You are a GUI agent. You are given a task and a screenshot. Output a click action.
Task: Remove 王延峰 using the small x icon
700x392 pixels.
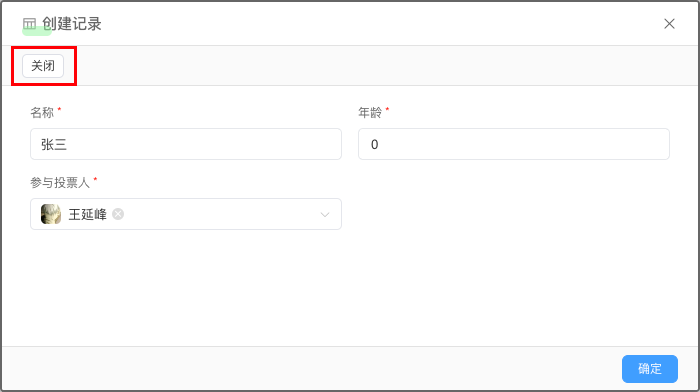pos(118,214)
